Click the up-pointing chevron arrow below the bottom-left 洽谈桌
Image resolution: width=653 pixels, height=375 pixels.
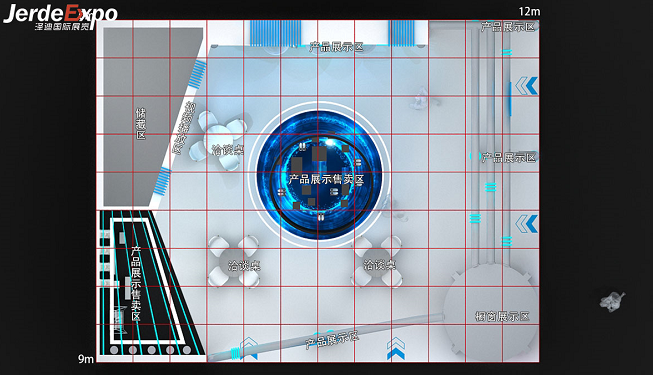pos(249,349)
